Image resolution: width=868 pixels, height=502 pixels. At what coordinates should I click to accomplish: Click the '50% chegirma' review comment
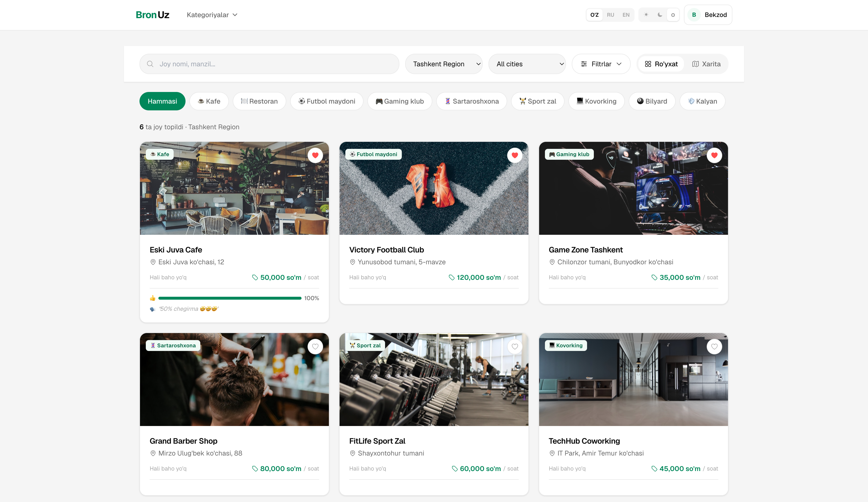tap(188, 309)
